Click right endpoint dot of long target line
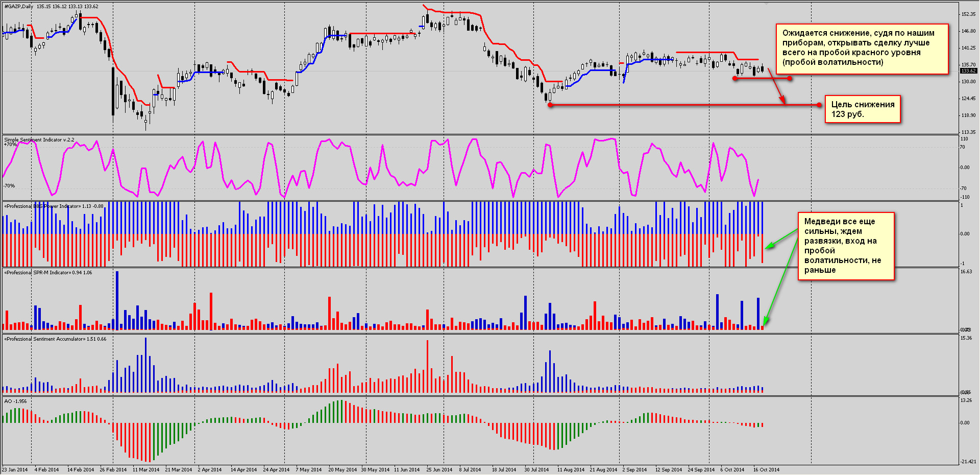 819,105
